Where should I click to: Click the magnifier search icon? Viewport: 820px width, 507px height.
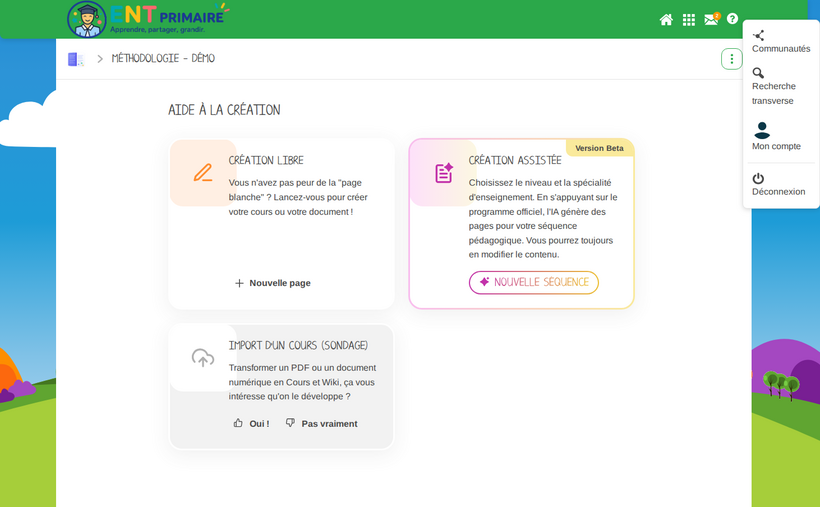(758, 73)
